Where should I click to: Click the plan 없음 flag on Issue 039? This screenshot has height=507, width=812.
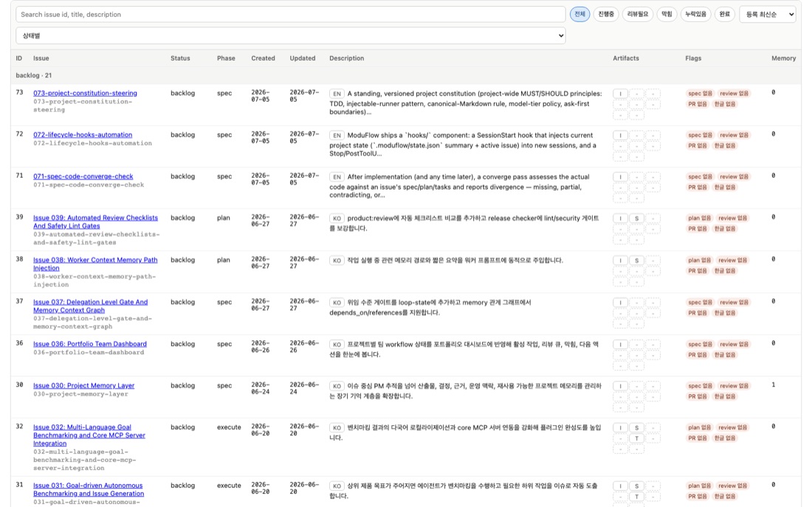coord(700,218)
